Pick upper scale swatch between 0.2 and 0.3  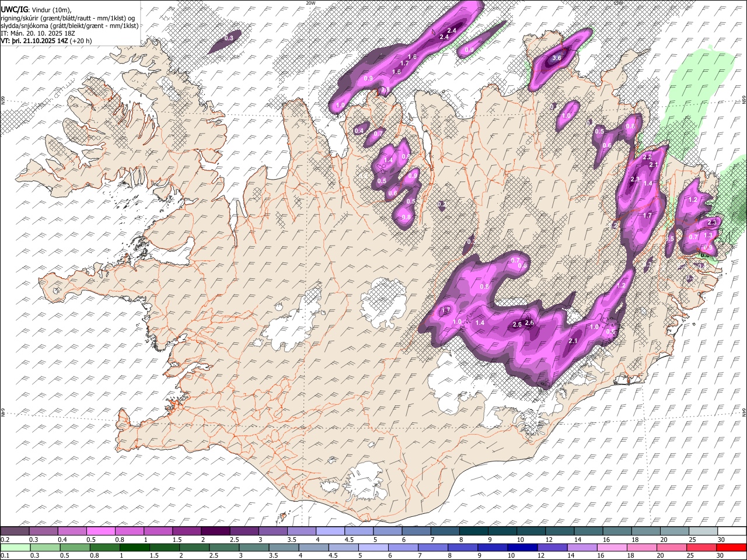pos(15,531)
